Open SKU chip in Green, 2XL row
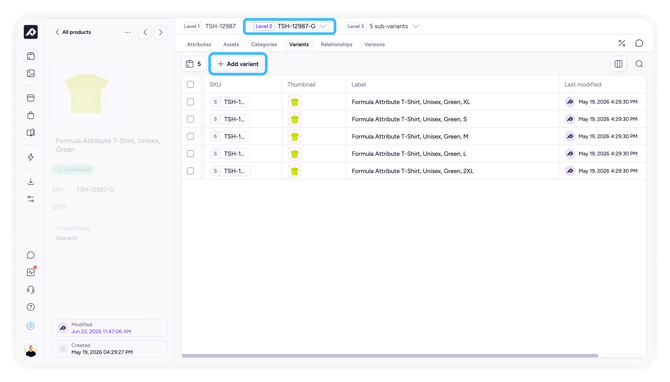This screenshot has width=670, height=382. (x=230, y=171)
